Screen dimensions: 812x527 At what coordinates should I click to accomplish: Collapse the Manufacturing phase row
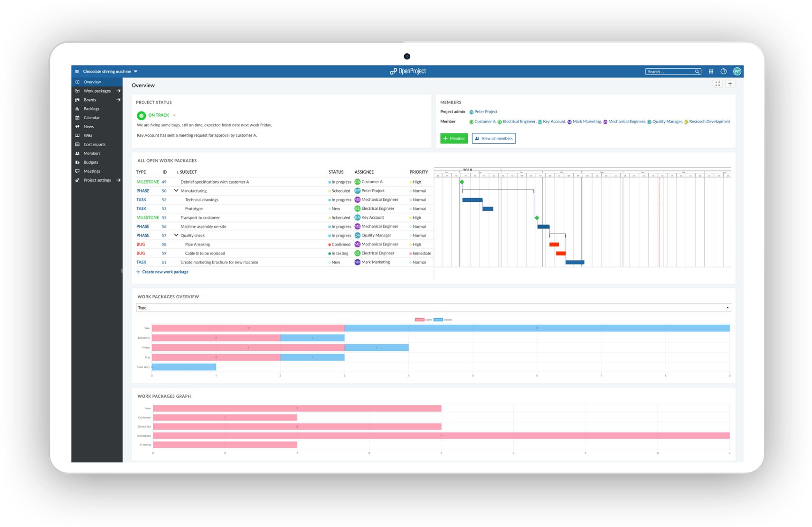[176, 191]
